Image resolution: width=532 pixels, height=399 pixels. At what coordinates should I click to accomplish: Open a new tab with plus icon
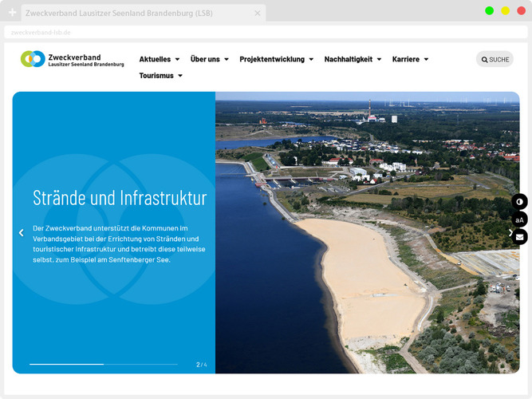pyautogui.click(x=12, y=14)
